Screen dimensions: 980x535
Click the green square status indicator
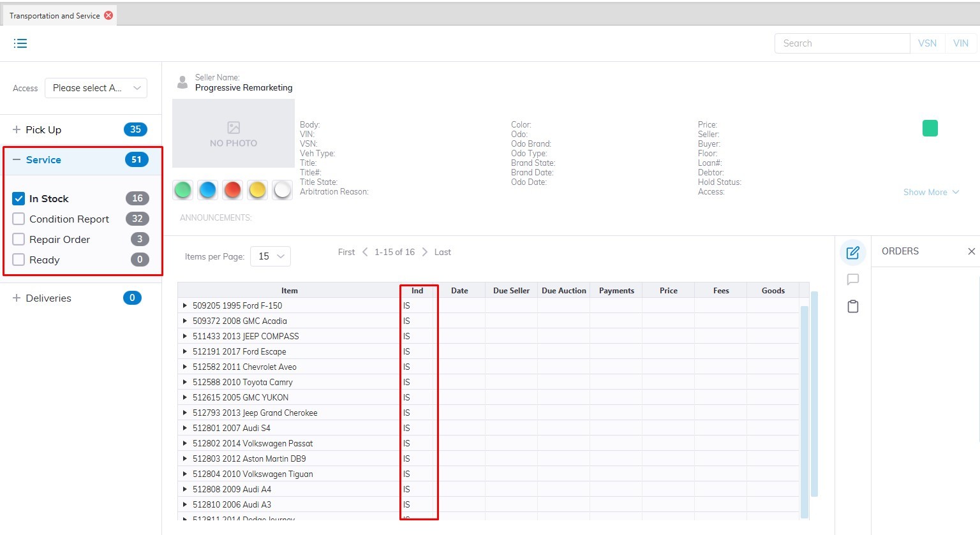click(930, 128)
